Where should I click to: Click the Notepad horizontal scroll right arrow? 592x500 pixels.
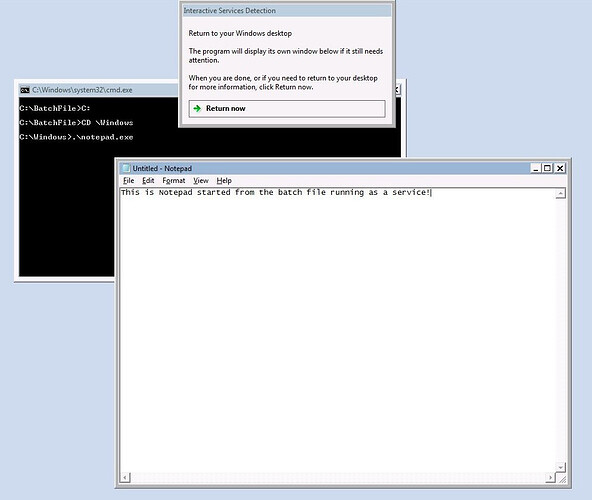point(551,478)
